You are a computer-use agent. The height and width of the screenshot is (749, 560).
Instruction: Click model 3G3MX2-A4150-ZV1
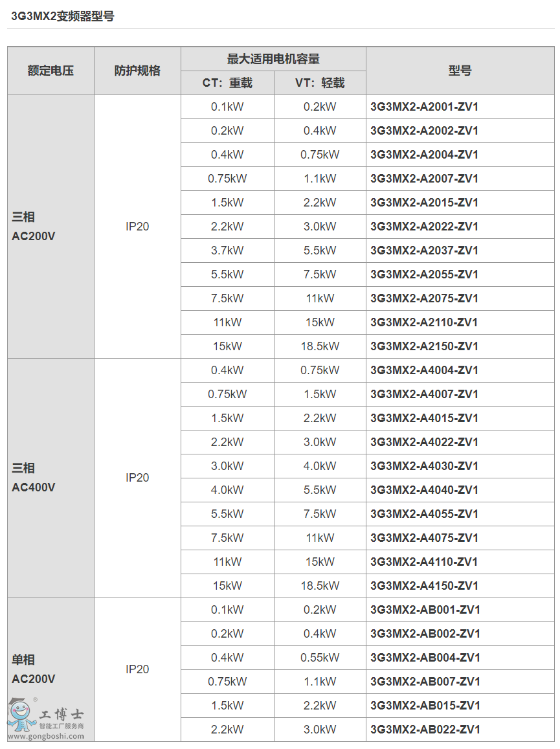(x=424, y=586)
